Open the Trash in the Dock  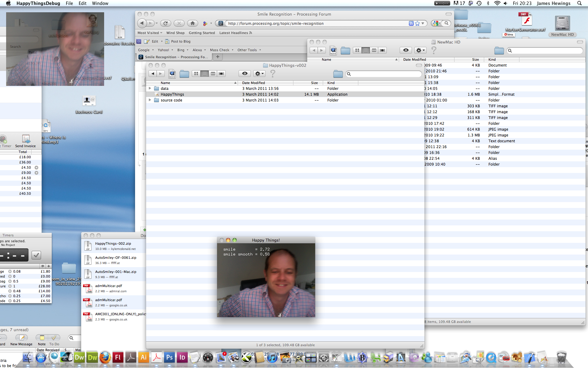coord(561,357)
